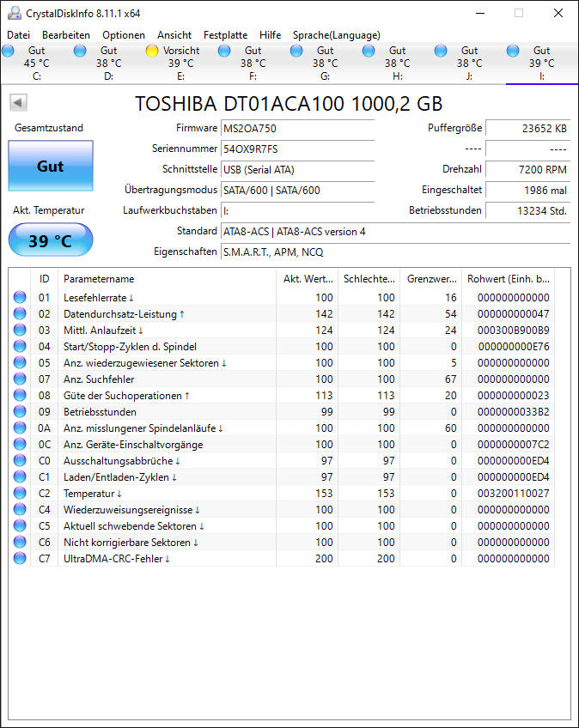Click status orb of Aktuell schwebende Sektoren row

coord(20,525)
